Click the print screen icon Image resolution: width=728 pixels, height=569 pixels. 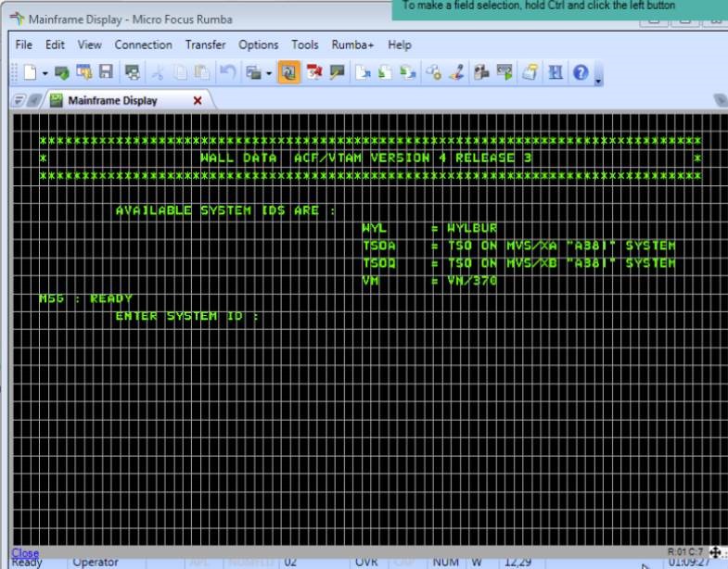(530, 72)
